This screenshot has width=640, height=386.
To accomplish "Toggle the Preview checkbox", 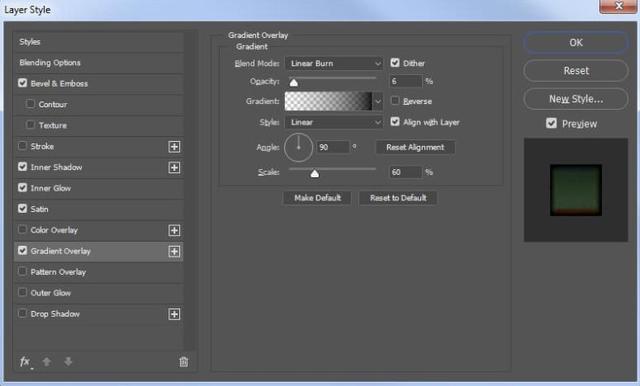I will pyautogui.click(x=551, y=123).
